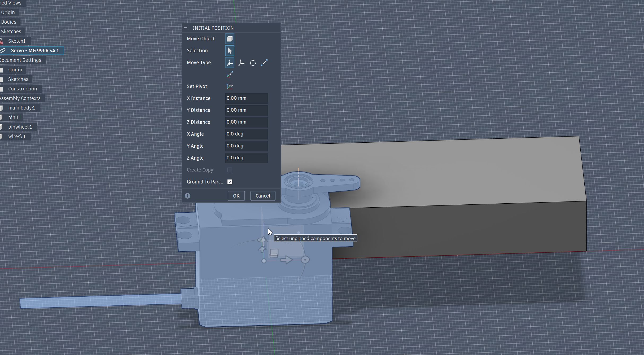Click the link icon beside Servo - MG 996R
This screenshot has height=355, width=644.
(x=3, y=50)
